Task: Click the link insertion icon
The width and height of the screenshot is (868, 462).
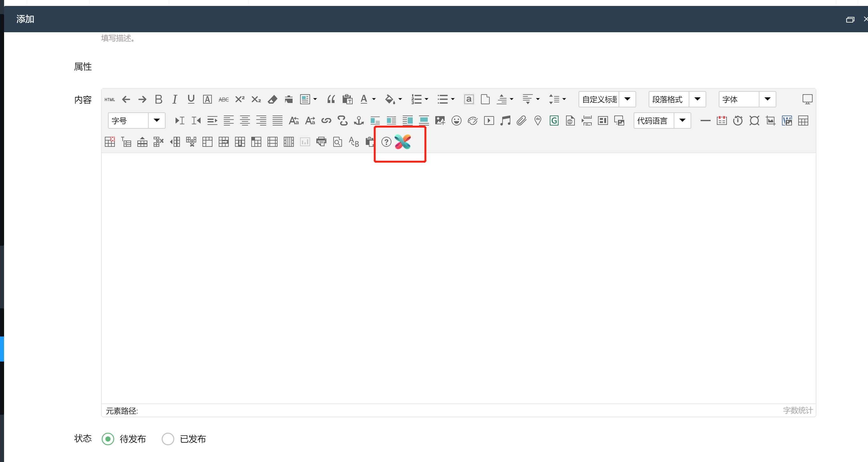Action: click(327, 121)
